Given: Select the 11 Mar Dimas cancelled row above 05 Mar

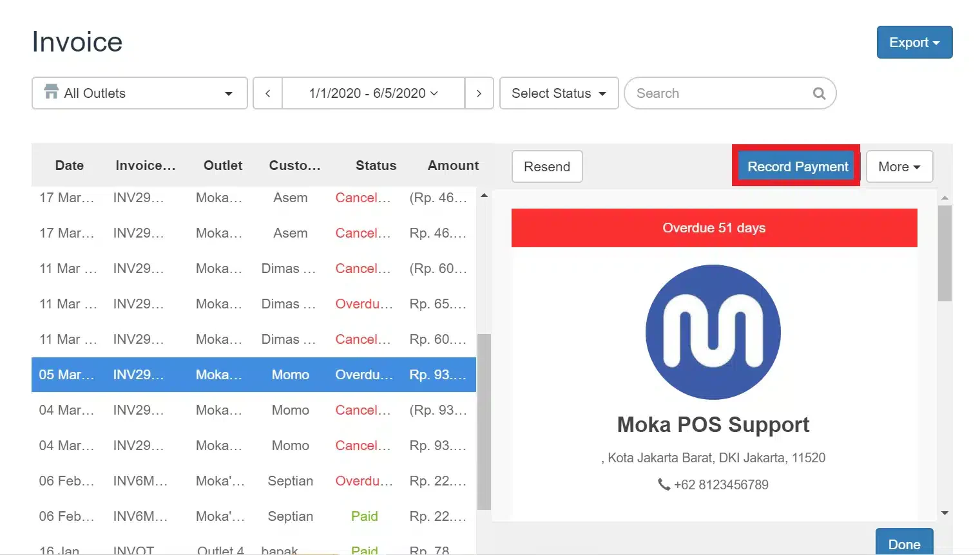Looking at the screenshot, I should [254, 339].
